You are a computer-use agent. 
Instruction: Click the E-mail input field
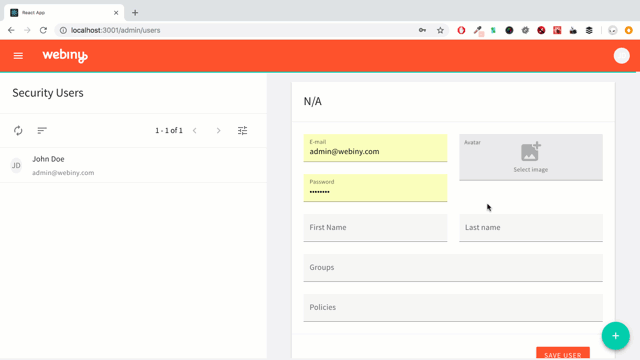[x=375, y=148]
